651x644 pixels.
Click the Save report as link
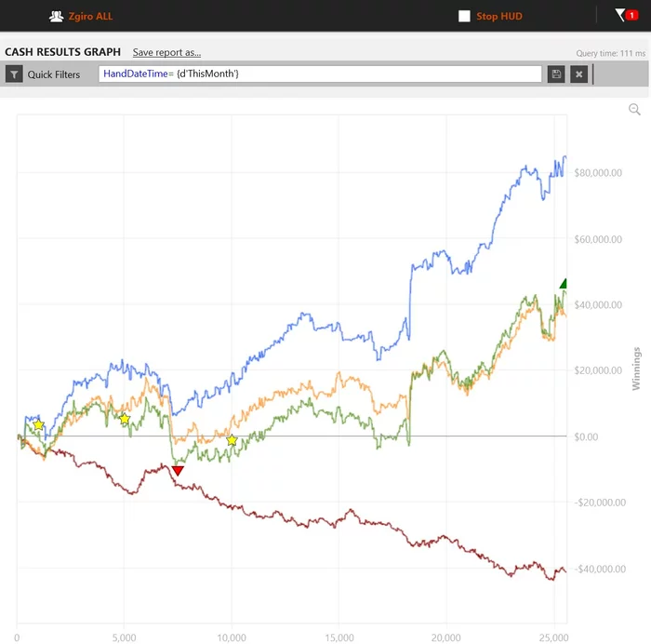(x=166, y=52)
